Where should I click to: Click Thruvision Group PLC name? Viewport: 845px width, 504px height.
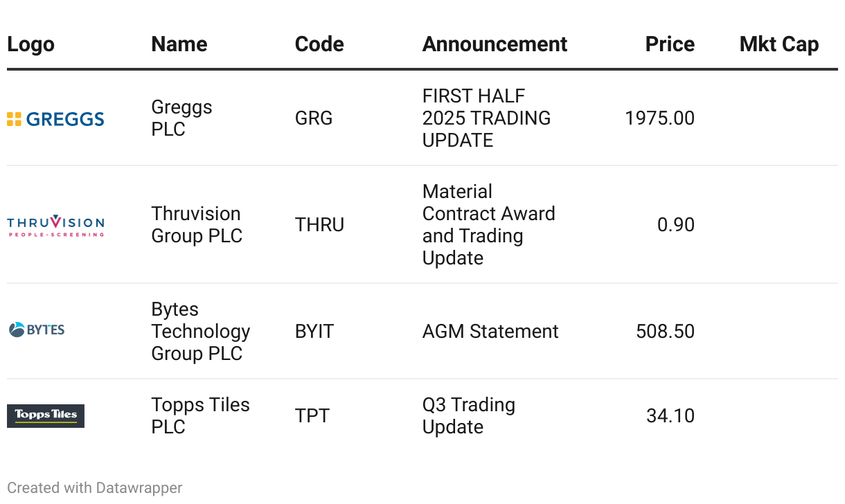(x=197, y=225)
